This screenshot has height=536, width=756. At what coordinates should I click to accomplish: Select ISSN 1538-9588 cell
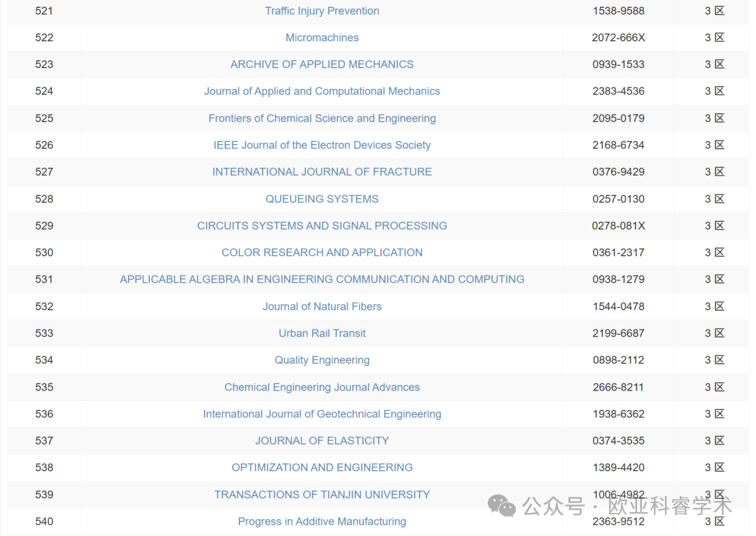click(x=619, y=10)
